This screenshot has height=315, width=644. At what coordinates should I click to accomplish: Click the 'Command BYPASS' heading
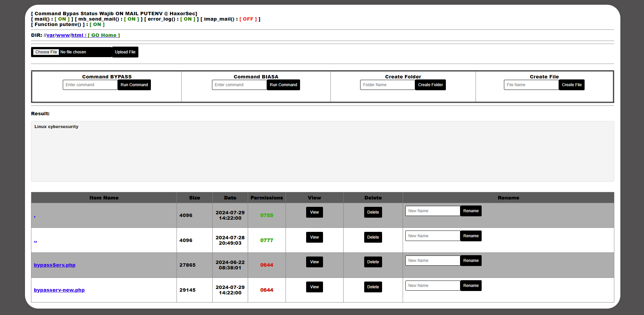pos(107,77)
